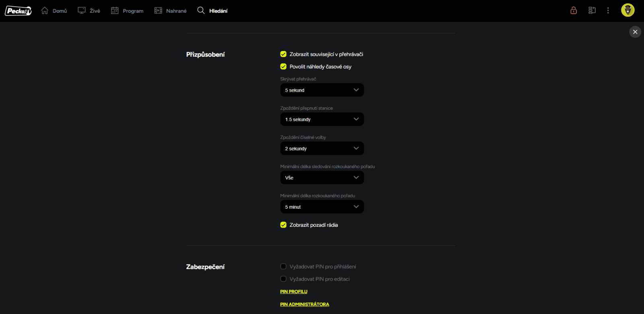Click Minimální délka rozkoukaného pořadu label
Screen dimensions: 644x314
click(x=318, y=195)
